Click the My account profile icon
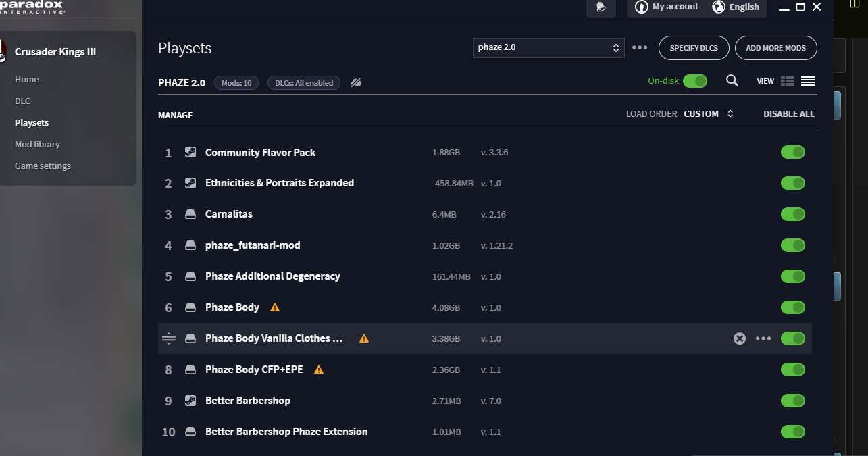Viewport: 868px width, 456px height. (x=641, y=7)
